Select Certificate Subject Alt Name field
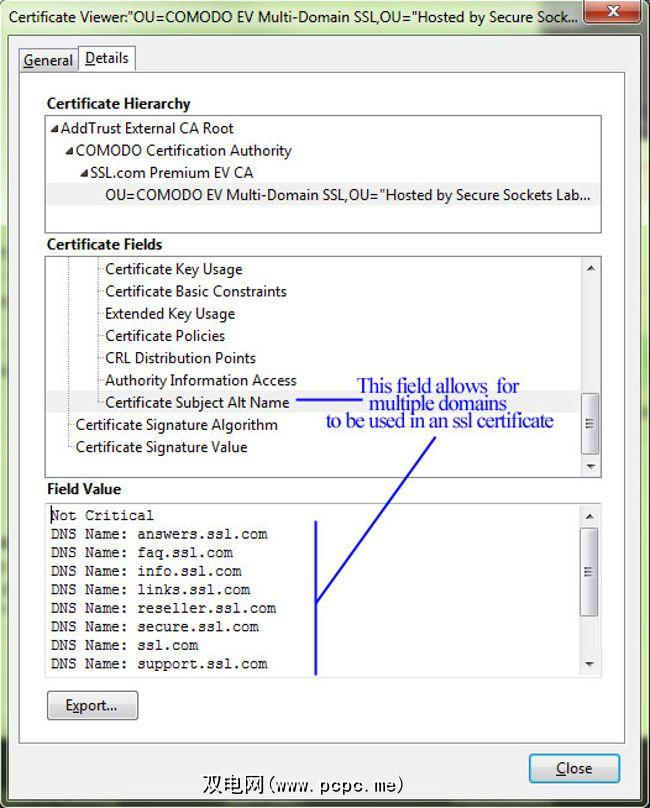The width and height of the screenshot is (650, 808). 197,402
